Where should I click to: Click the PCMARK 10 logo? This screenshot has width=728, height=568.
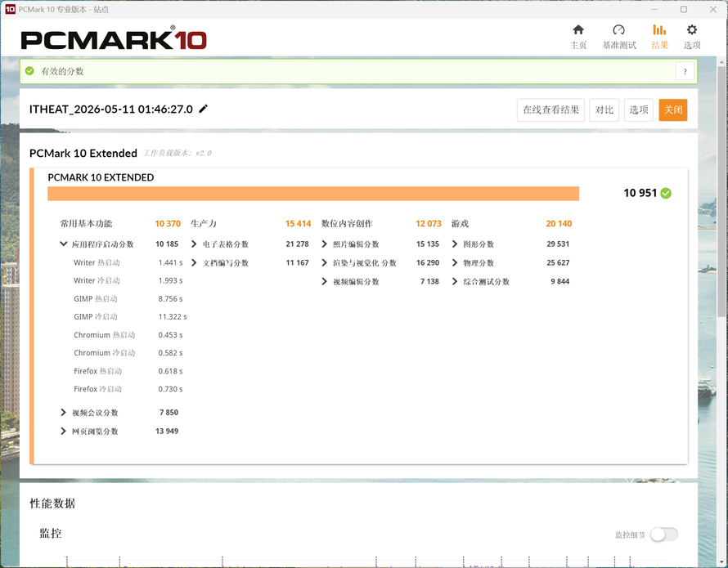pyautogui.click(x=114, y=39)
